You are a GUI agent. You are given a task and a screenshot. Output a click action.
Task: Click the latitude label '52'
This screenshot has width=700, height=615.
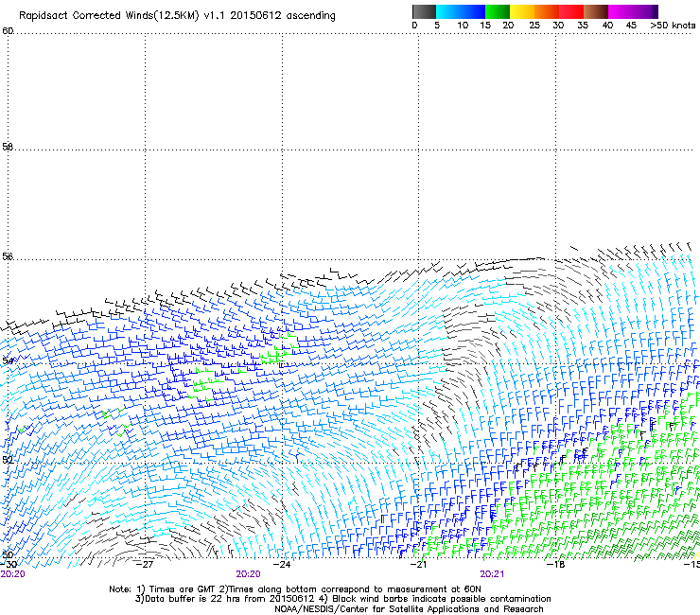click(x=8, y=460)
